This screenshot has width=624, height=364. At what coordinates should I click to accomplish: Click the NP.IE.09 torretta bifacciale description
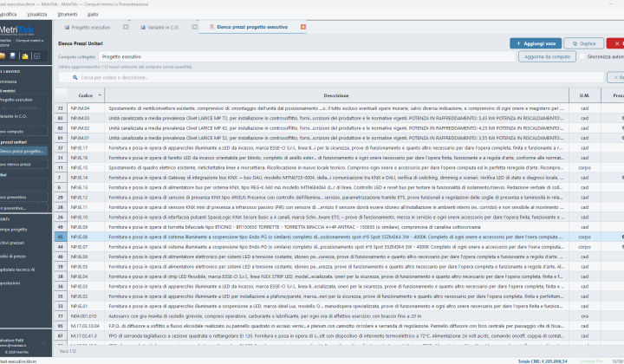[336, 227]
